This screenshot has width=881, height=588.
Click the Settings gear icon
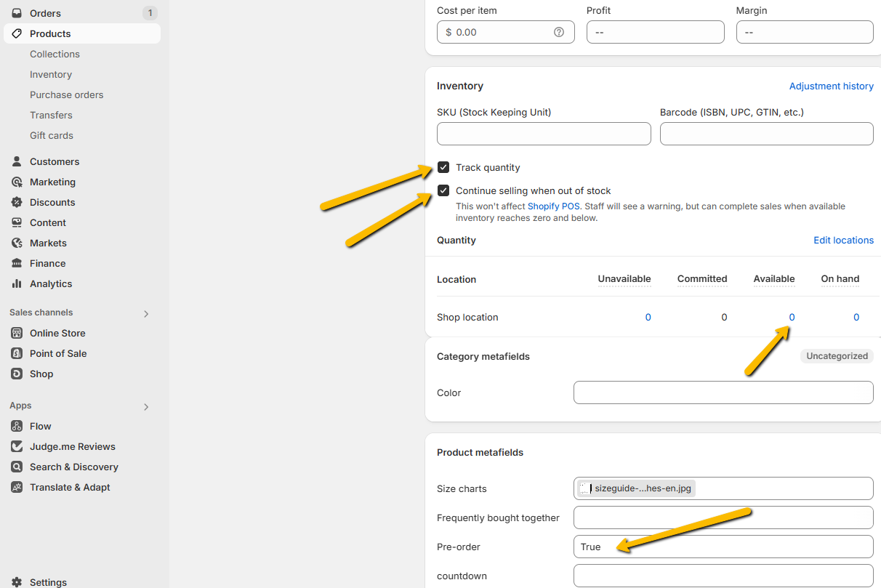(17, 582)
